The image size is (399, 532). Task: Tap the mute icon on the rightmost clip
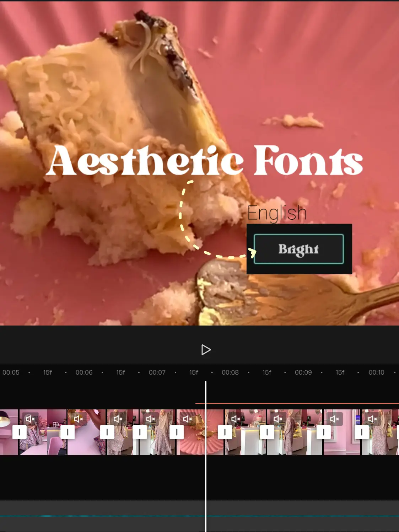pos(373,419)
